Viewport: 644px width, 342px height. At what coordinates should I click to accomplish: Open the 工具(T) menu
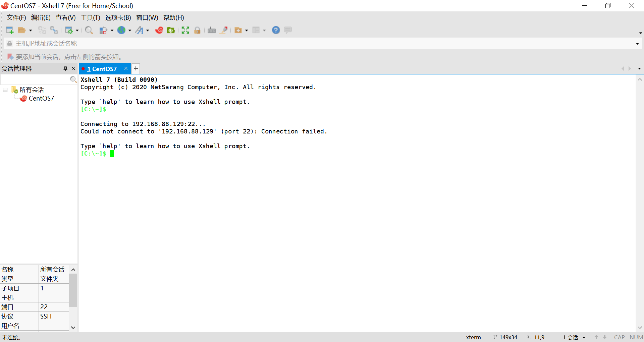point(91,18)
